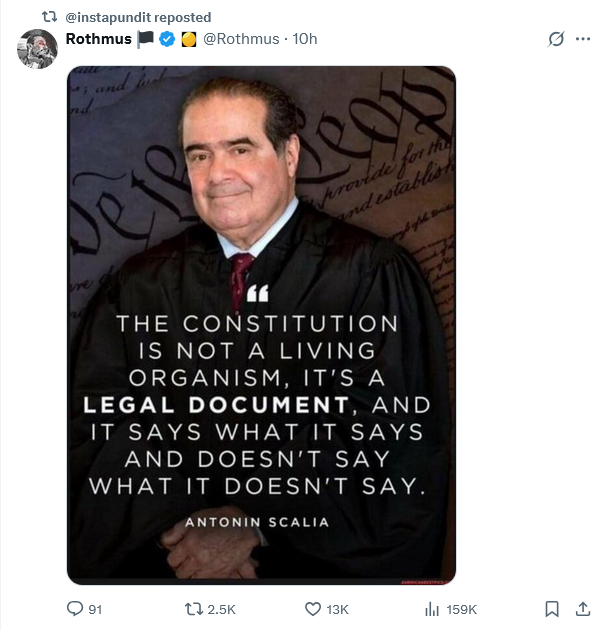Open view analytics bar chart icon
This screenshot has width=608, height=630.
click(x=433, y=609)
